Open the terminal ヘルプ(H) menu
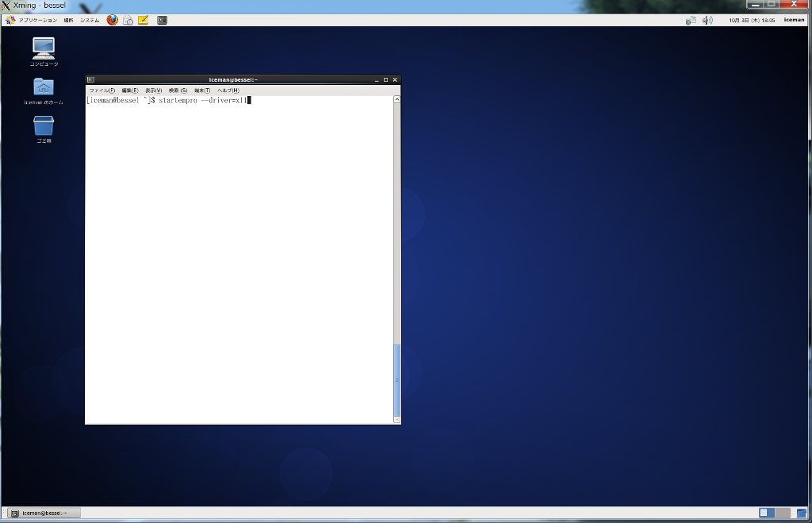 228,90
